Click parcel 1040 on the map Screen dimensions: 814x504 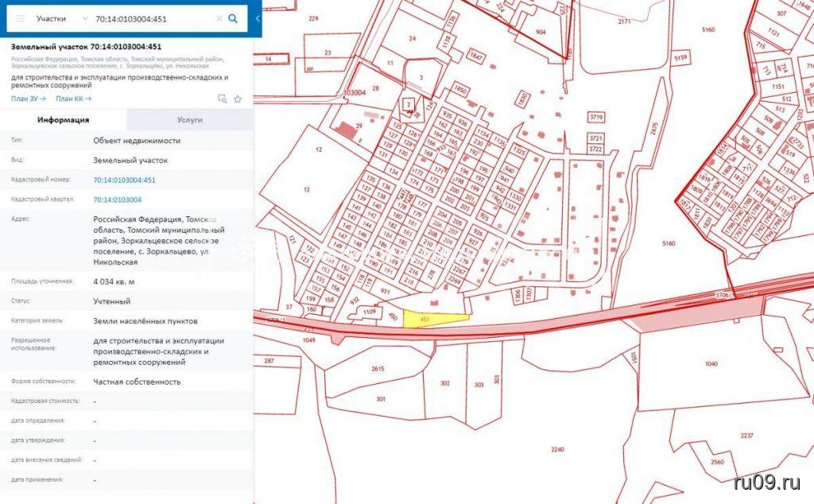click(x=710, y=364)
